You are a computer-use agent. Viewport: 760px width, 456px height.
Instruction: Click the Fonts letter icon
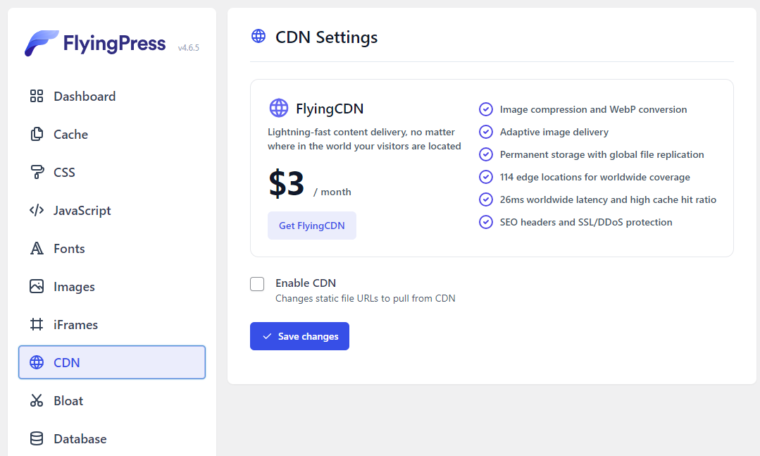(x=36, y=248)
